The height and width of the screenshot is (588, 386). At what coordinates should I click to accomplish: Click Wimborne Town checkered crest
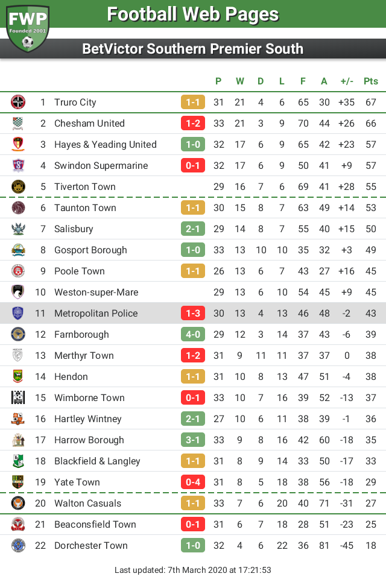18,397
